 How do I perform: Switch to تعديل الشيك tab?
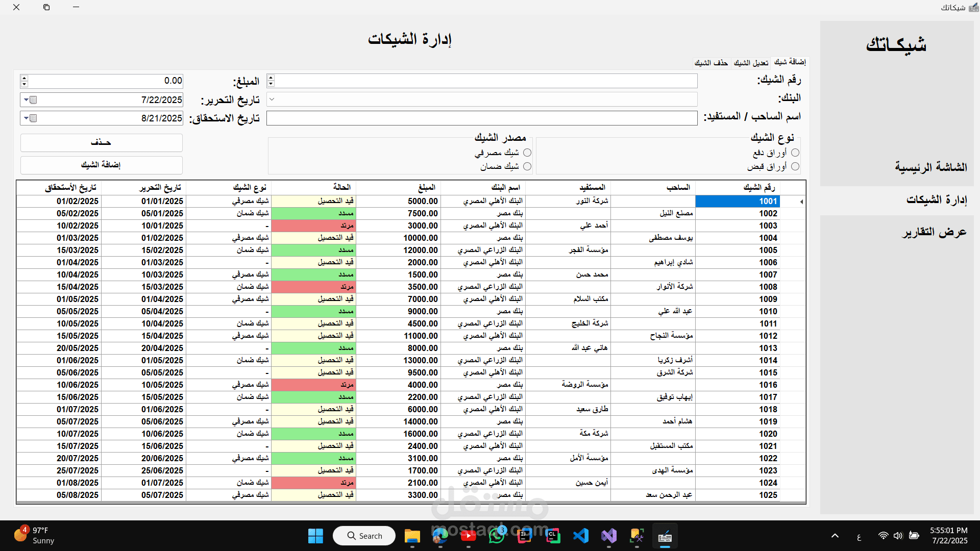coord(751,63)
